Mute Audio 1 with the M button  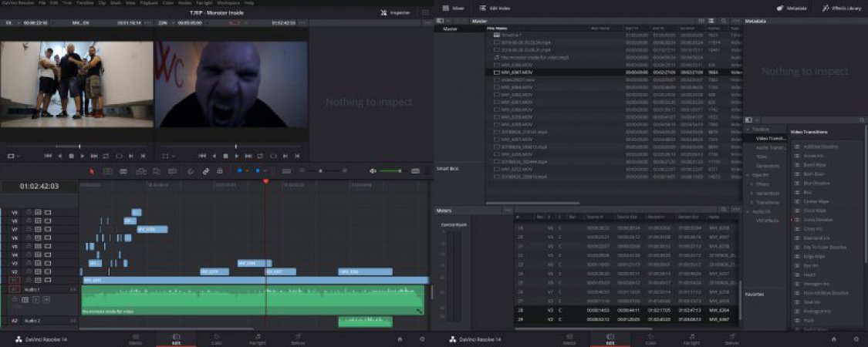point(46,299)
